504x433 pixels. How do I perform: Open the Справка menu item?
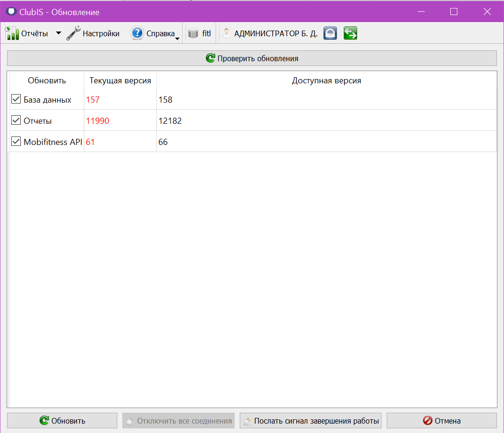coord(161,33)
